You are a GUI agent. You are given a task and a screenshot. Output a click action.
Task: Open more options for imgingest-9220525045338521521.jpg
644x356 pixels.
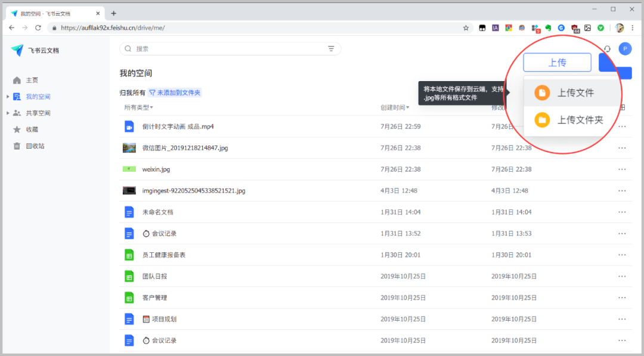[x=622, y=191]
